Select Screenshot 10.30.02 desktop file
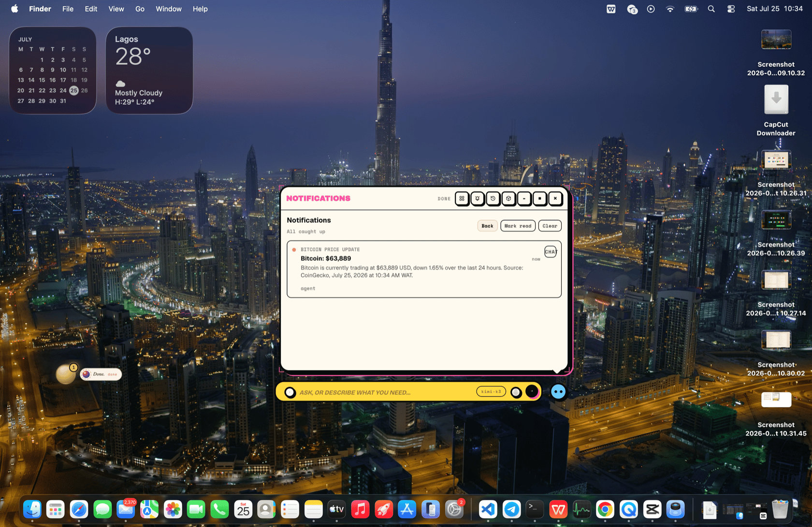 [776, 354]
